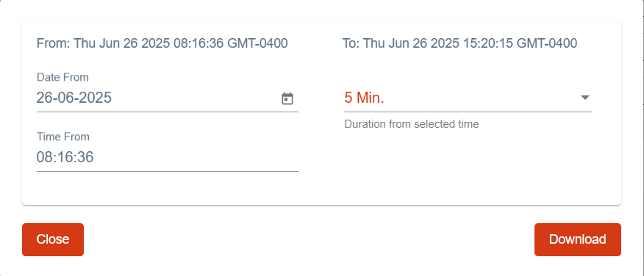Place cursor on hours 08 in Time From field
644x276 pixels.
coord(44,158)
